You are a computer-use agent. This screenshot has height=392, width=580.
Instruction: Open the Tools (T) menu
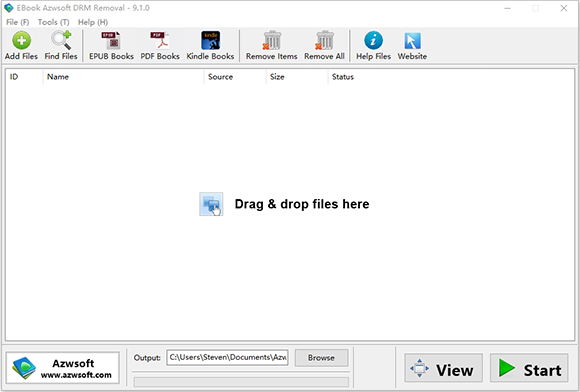coord(53,22)
